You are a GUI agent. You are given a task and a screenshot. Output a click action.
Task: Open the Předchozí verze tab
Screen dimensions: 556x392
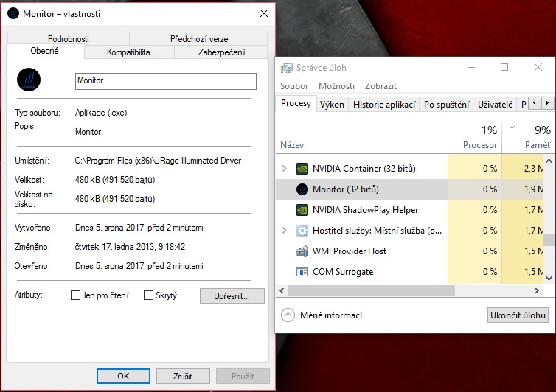tap(199, 38)
